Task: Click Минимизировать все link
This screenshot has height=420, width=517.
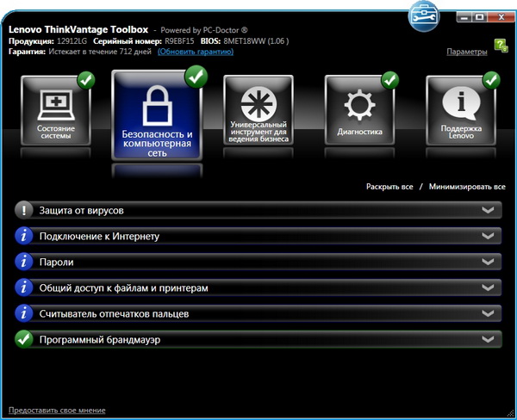Action: pyautogui.click(x=466, y=186)
